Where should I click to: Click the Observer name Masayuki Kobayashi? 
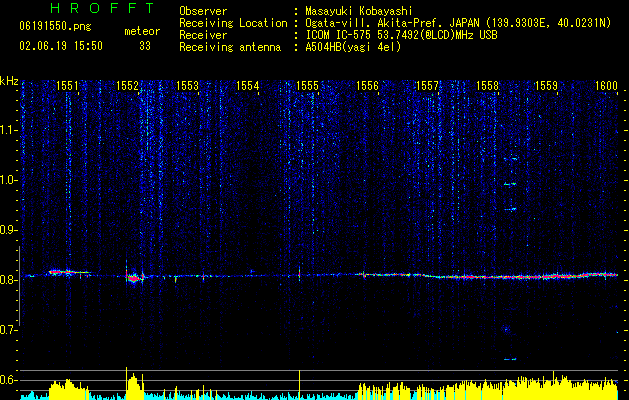[x=359, y=11]
